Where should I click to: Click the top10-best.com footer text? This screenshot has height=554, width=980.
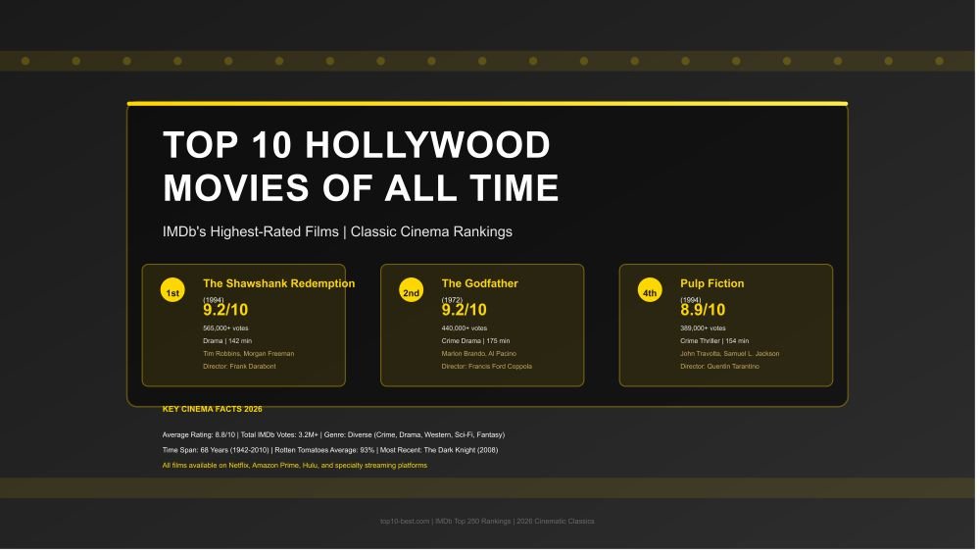tap(489, 524)
